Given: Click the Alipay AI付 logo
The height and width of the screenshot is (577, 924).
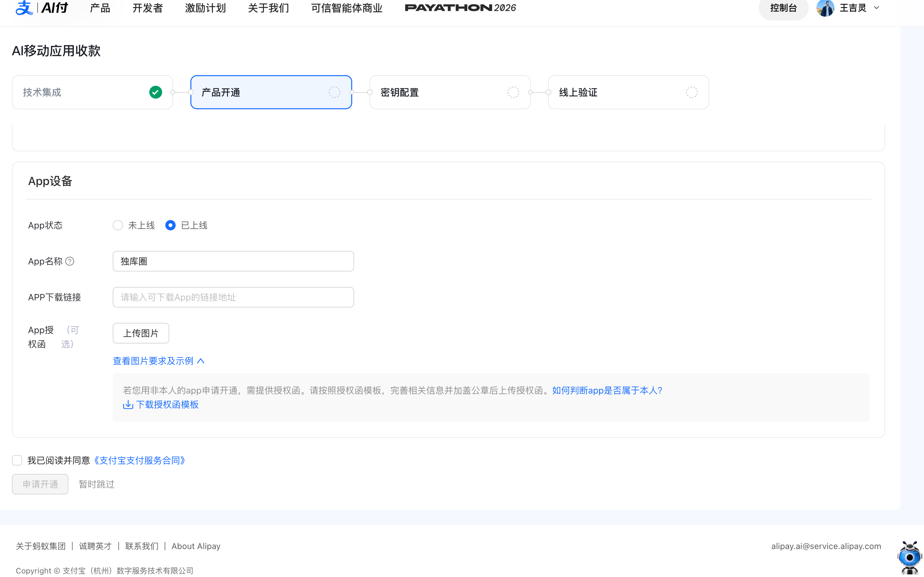Looking at the screenshot, I should [41, 8].
